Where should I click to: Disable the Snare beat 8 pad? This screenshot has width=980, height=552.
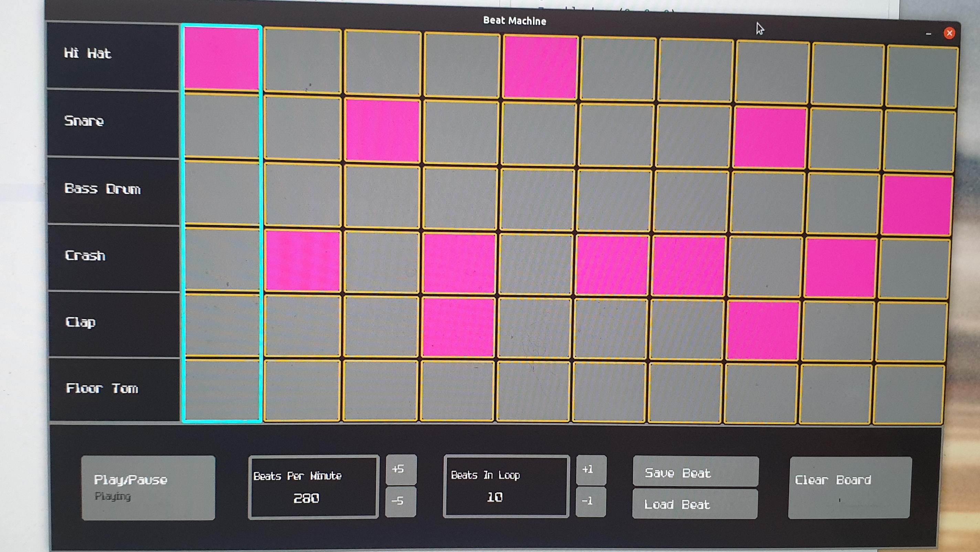(x=770, y=137)
